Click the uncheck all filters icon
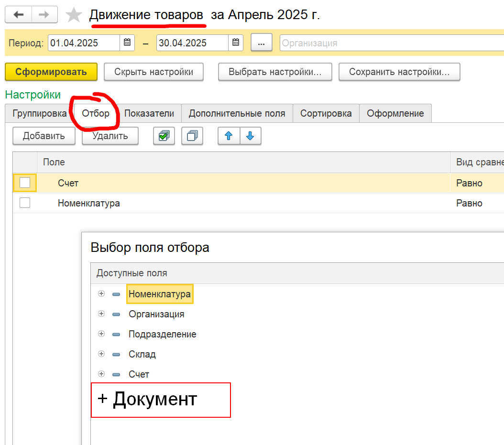This screenshot has width=504, height=445. pyautogui.click(x=192, y=136)
